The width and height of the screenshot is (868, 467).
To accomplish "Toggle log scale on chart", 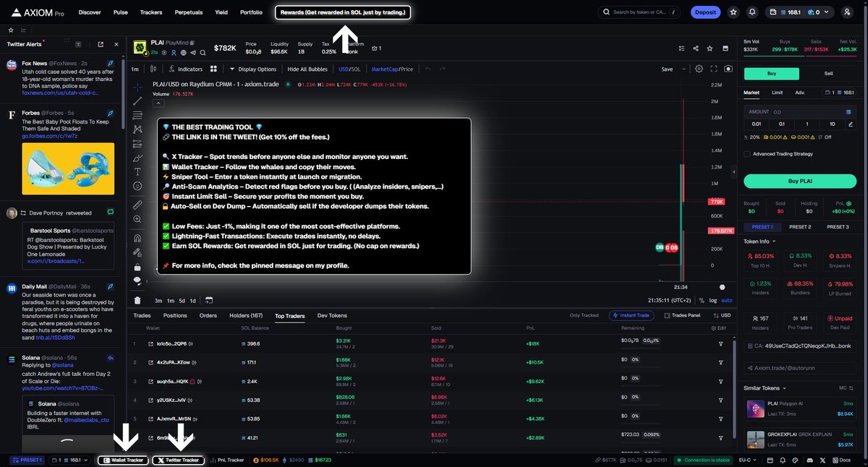I will (712, 300).
